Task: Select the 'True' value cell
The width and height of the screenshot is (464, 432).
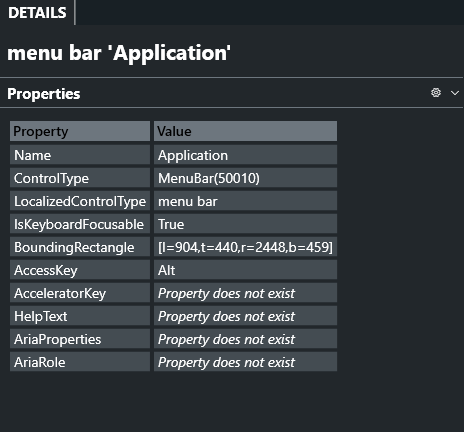Action: 245,224
